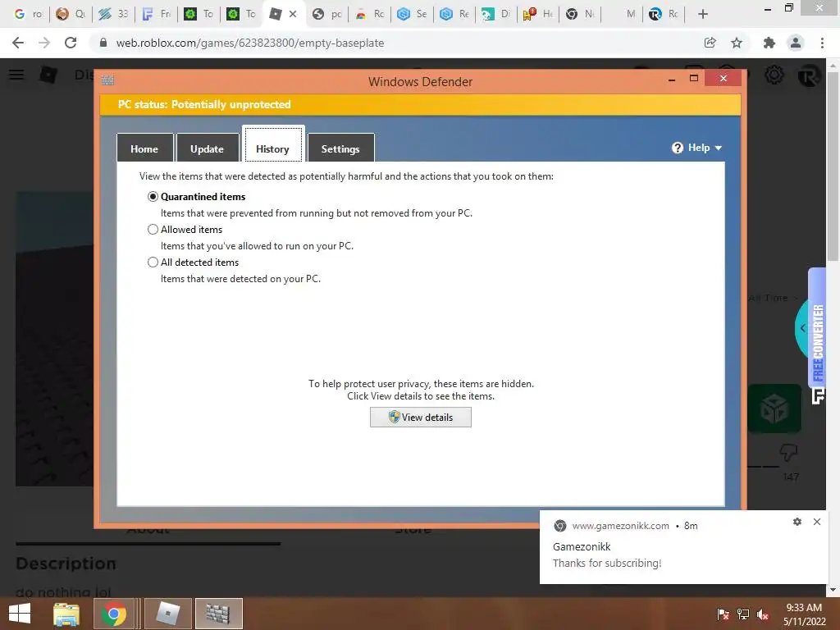Click the muted volume tray icon
Image resolution: width=840 pixels, height=630 pixels.
tap(763, 614)
